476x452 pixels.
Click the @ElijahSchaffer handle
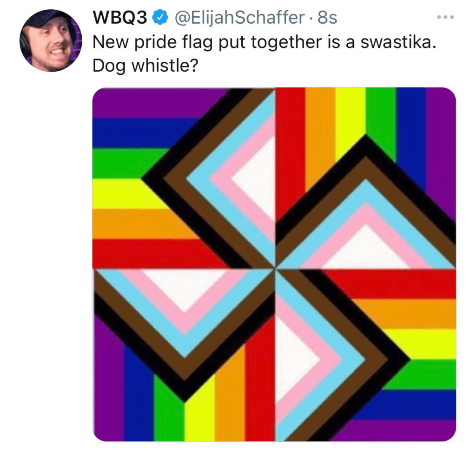239,18
